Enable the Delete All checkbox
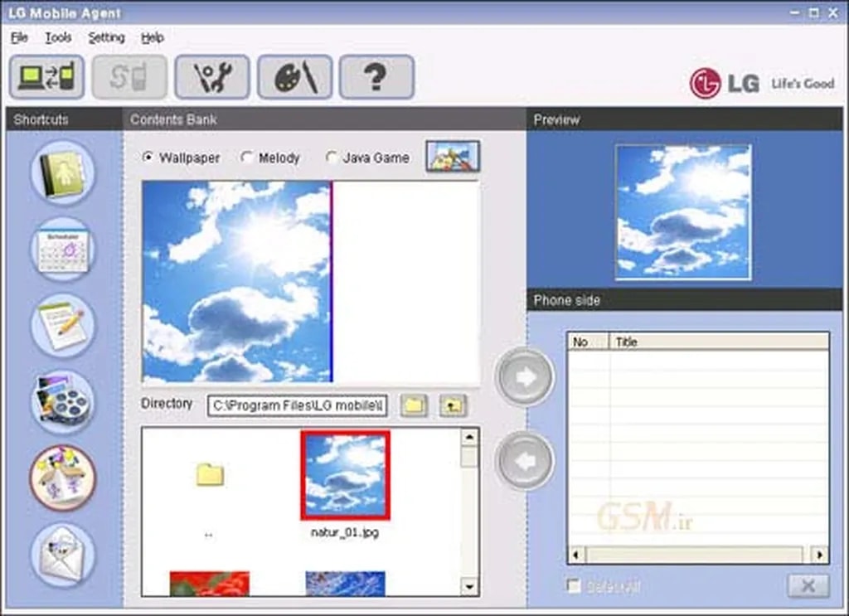849x616 pixels. 572,586
